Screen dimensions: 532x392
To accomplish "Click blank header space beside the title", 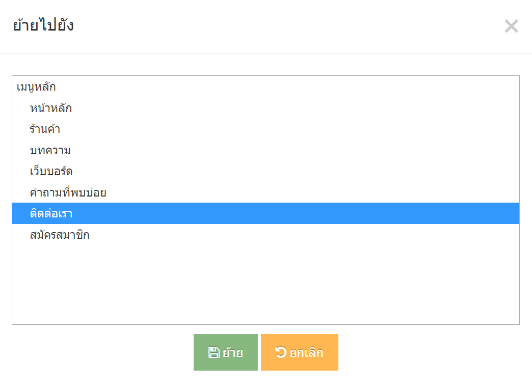I will tap(288, 26).
